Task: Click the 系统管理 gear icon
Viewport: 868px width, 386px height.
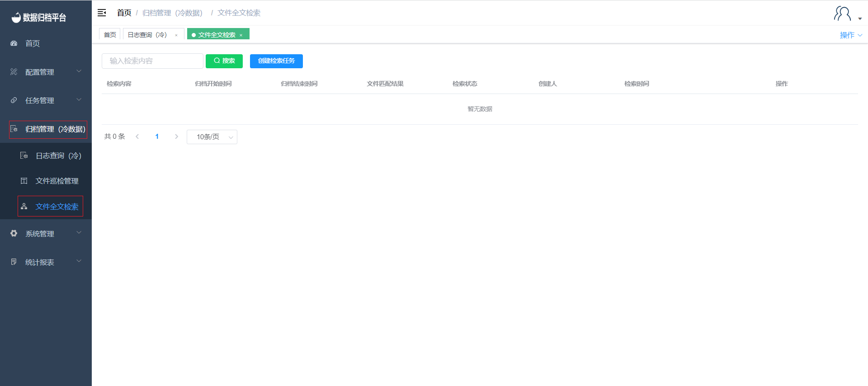Action: click(x=14, y=233)
